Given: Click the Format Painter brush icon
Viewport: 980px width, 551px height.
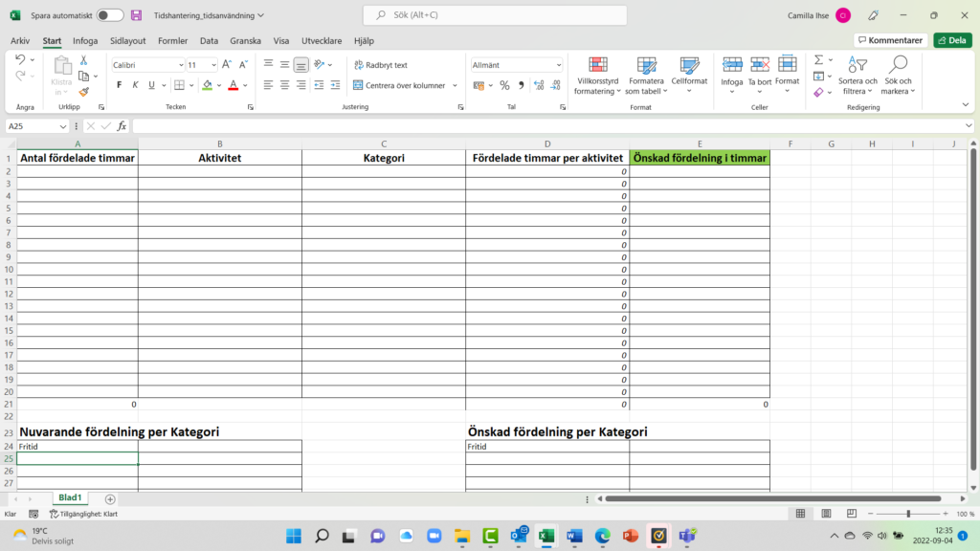Looking at the screenshot, I should click(x=84, y=92).
